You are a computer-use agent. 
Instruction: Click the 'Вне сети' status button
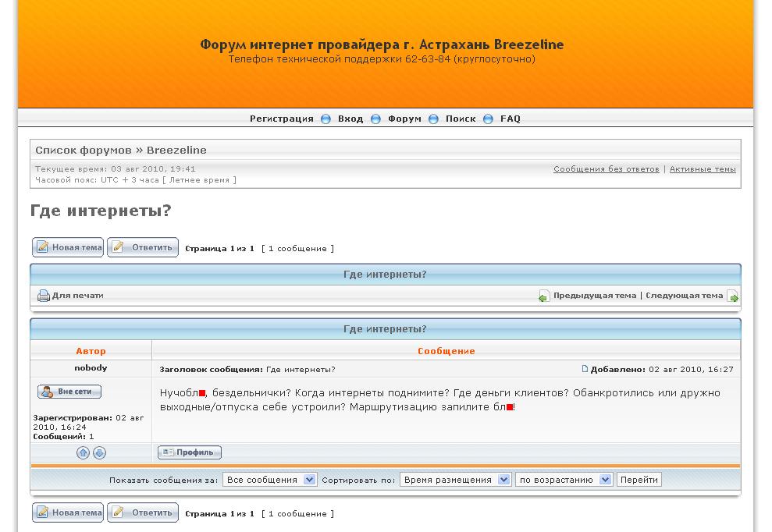[x=69, y=392]
